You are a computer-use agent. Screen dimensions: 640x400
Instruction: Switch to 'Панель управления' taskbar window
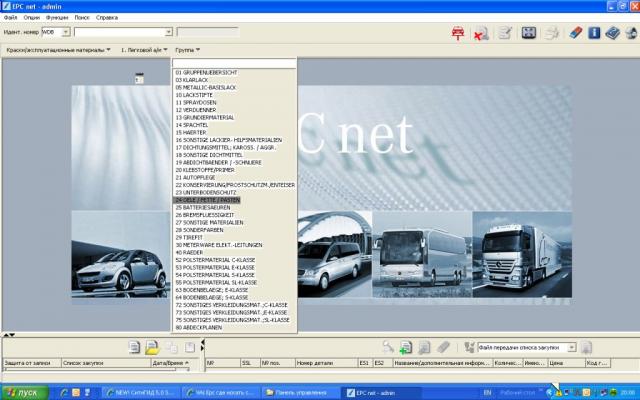301,393
